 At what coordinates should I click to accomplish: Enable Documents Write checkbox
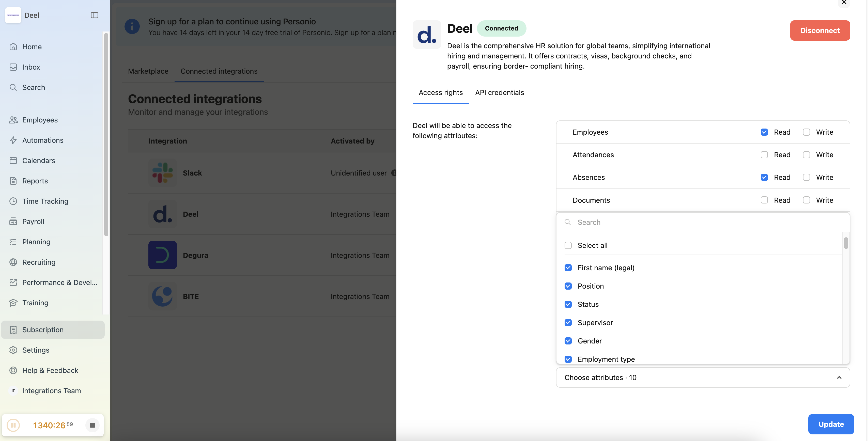coord(806,200)
